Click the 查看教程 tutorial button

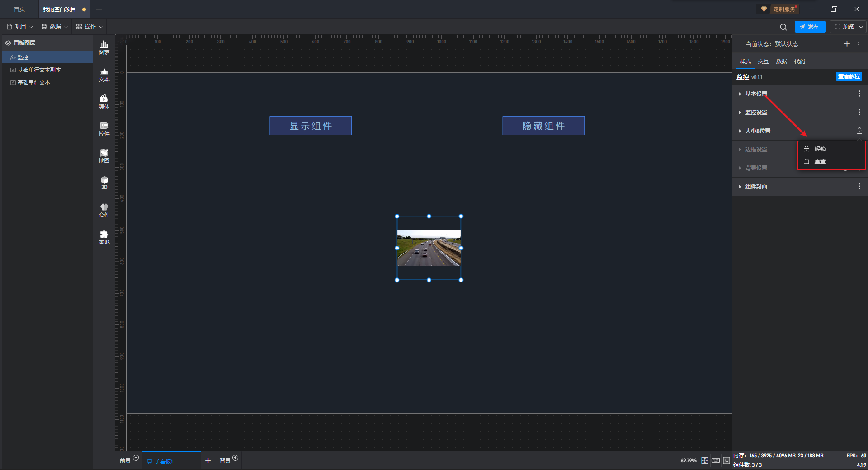(x=849, y=76)
